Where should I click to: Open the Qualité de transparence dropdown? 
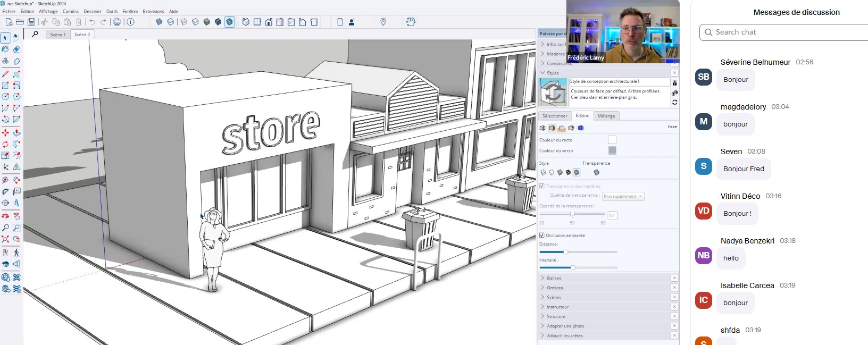[623, 196]
